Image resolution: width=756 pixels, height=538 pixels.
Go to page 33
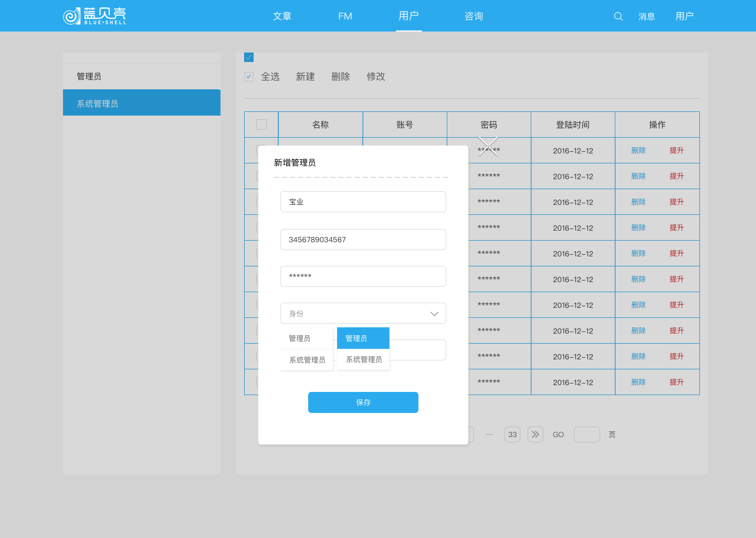[512, 434]
